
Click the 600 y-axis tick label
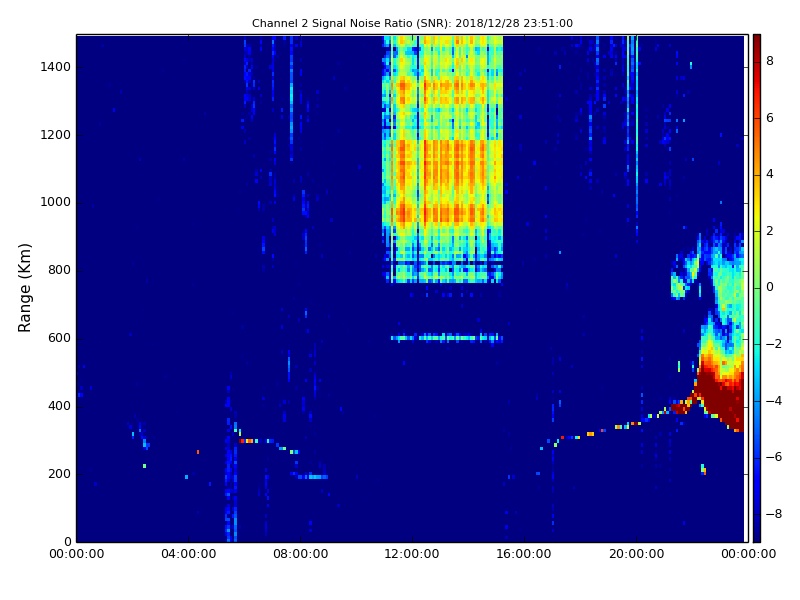(59, 338)
